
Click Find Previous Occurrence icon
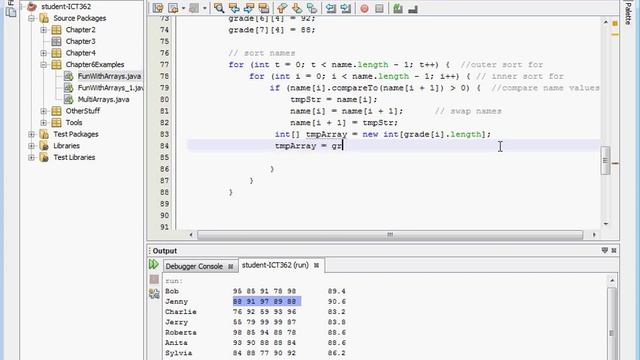coord(234,8)
